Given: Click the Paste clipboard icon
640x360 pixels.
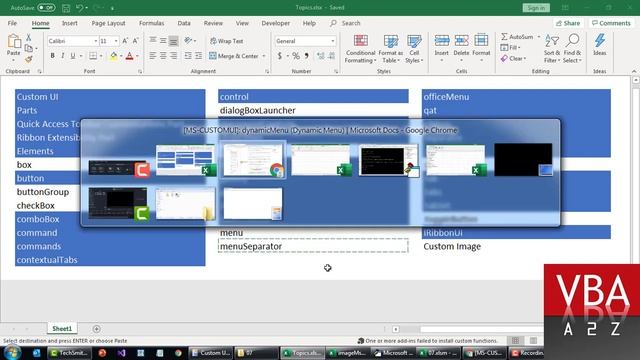Looking at the screenshot, I should [x=14, y=41].
